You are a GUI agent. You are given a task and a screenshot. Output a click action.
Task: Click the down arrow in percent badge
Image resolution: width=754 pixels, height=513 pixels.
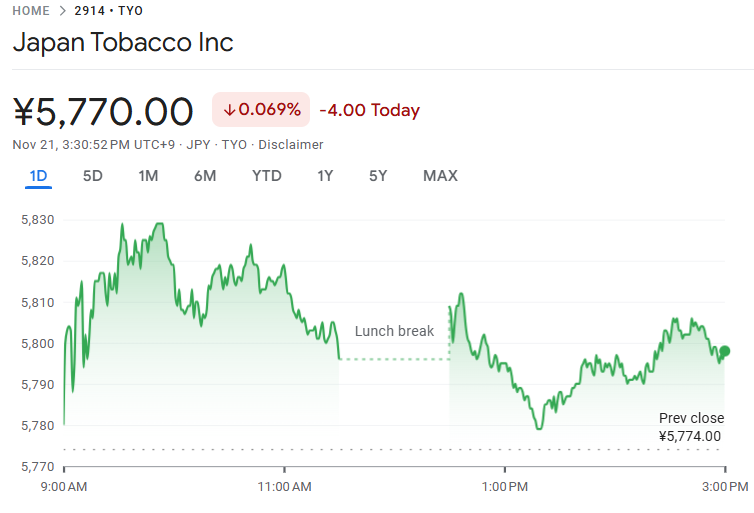229,110
